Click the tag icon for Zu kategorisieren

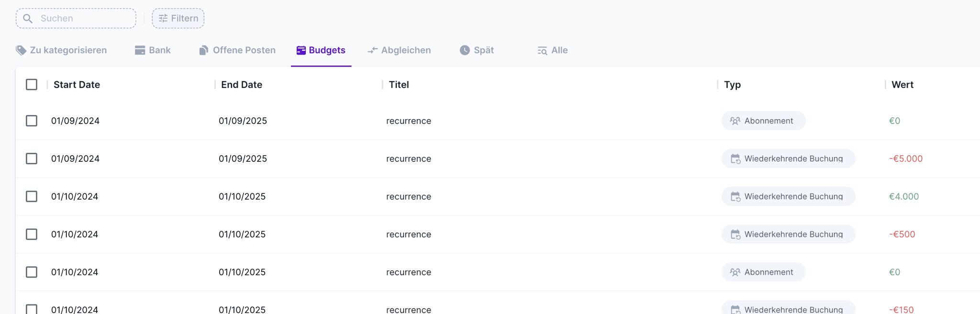[x=21, y=50]
